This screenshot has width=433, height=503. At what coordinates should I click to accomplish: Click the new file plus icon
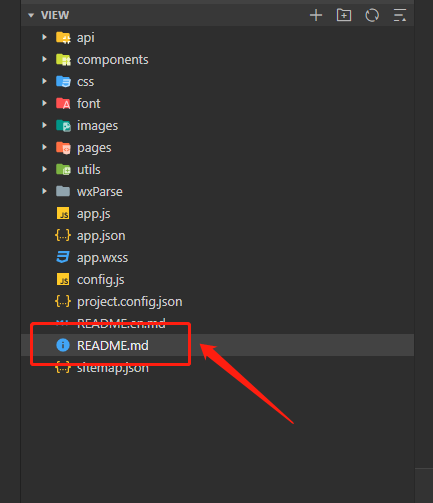[x=316, y=15]
